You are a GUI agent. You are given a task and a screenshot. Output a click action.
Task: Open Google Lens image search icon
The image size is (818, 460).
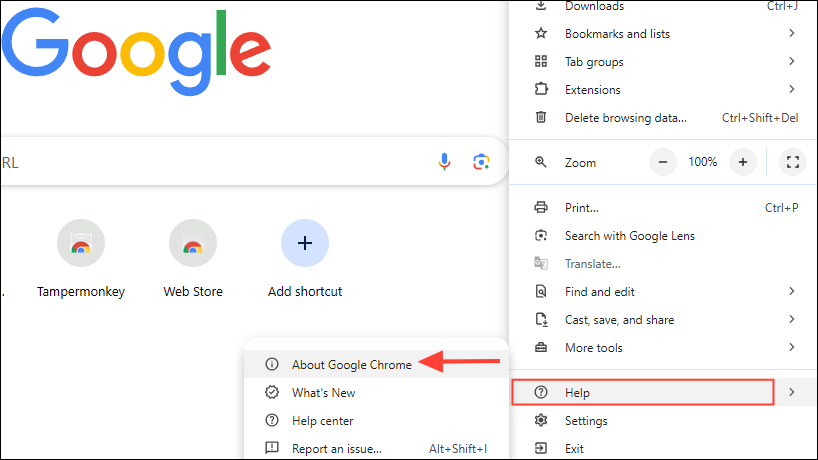(481, 162)
